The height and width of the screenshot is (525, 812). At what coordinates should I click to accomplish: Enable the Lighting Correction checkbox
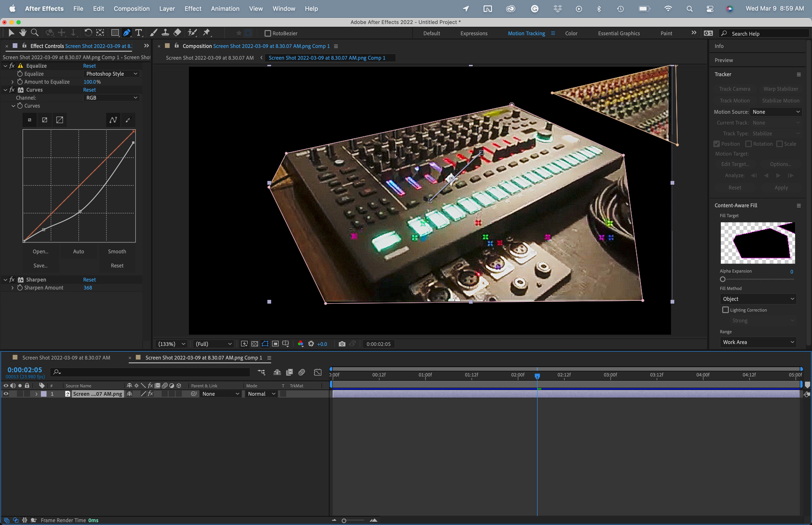(x=726, y=310)
